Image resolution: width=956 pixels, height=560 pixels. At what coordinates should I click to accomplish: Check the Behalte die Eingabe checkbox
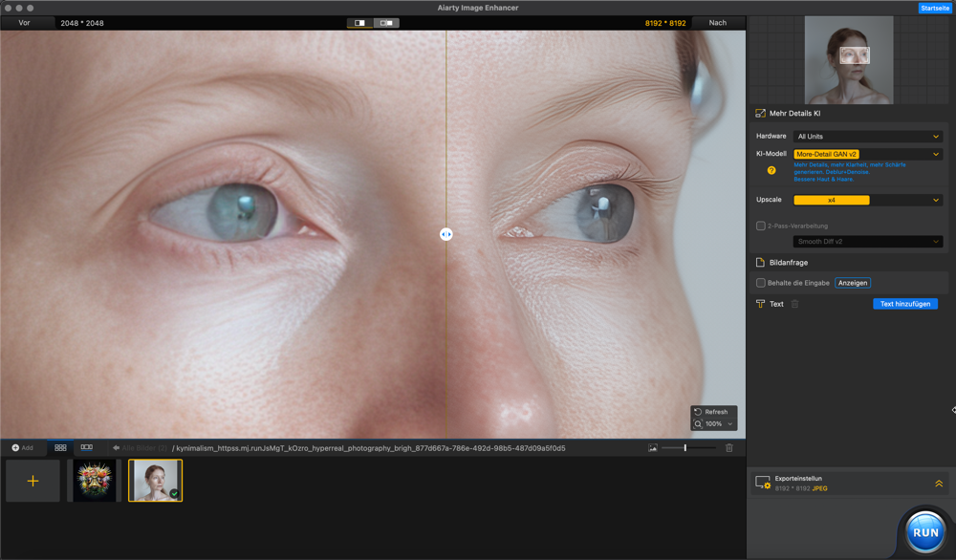(761, 283)
